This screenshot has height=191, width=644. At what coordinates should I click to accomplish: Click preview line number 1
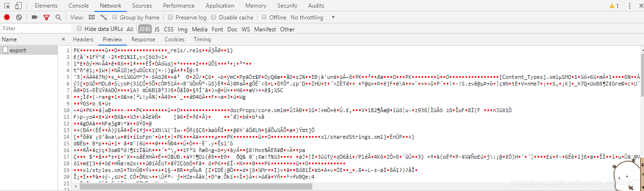68,50
